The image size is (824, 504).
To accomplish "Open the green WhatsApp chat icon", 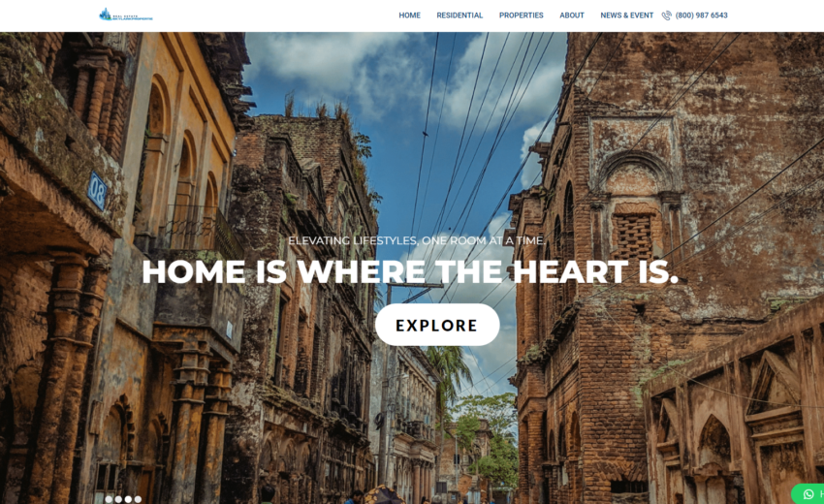I will click(x=808, y=494).
